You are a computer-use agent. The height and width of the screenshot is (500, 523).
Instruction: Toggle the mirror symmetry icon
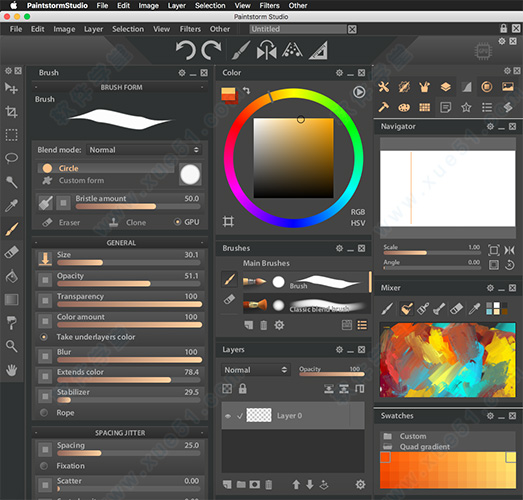pyautogui.click(x=267, y=50)
